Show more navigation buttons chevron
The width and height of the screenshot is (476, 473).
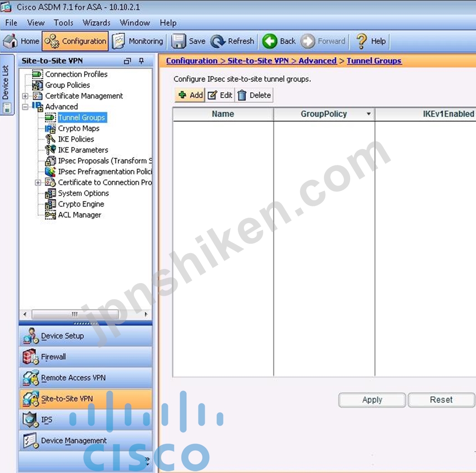tap(147, 461)
